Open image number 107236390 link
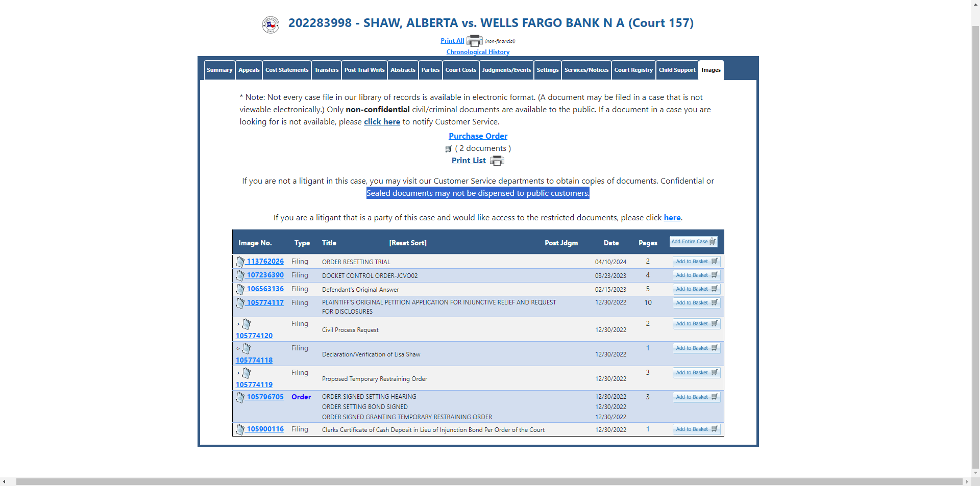This screenshot has width=980, height=486. click(265, 275)
